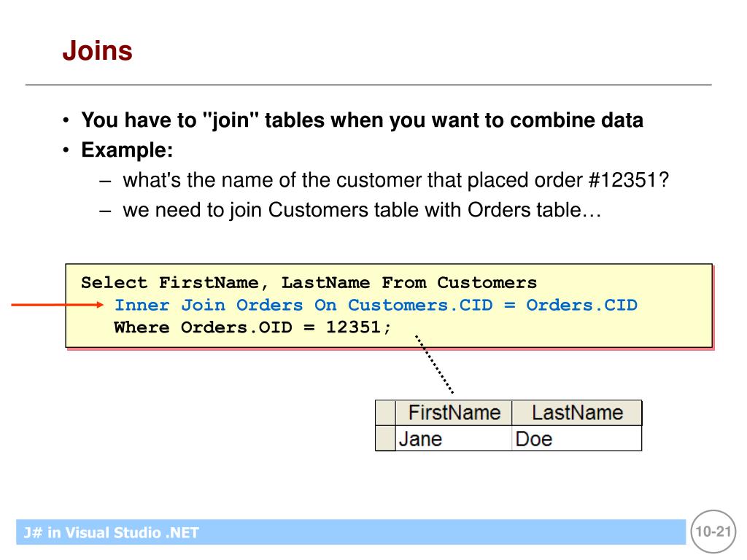The image size is (747, 560).
Task: Click the order #12351 question sub-bullet
Action: [x=396, y=180]
